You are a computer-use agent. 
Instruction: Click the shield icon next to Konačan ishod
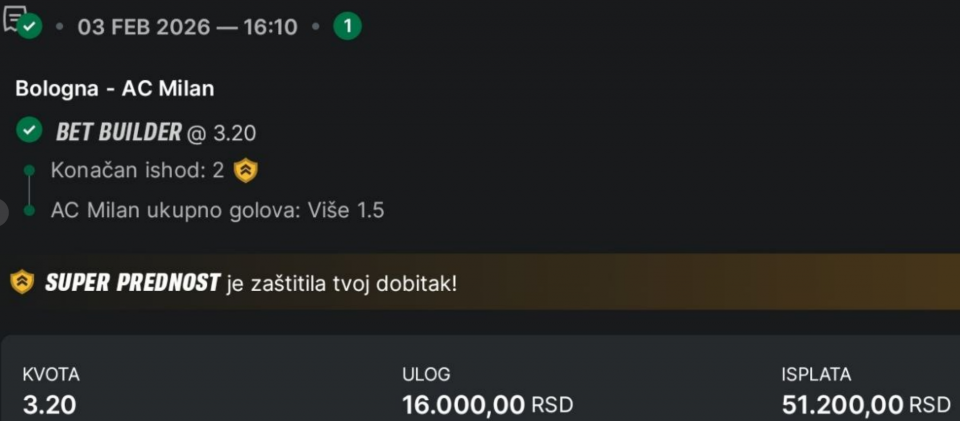(x=246, y=171)
